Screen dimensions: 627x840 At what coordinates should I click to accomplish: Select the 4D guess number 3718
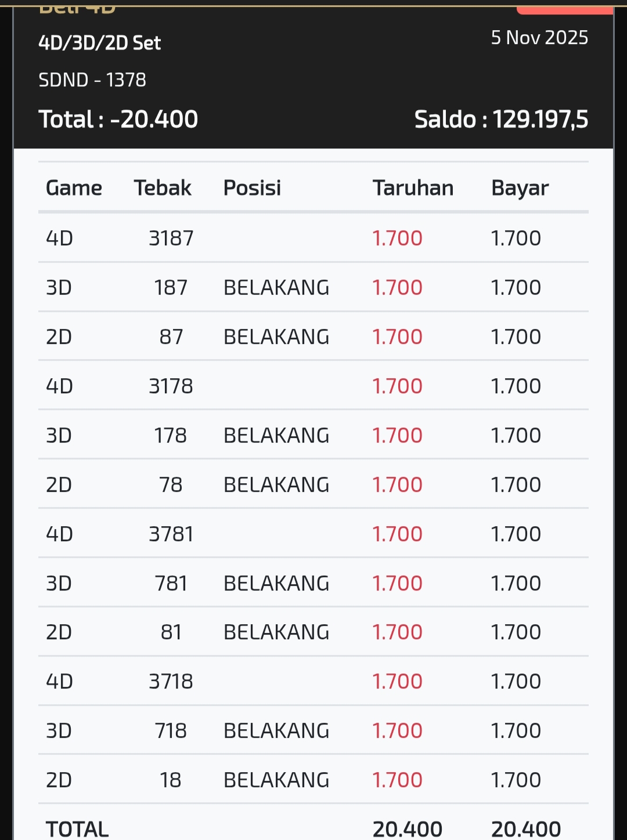click(x=171, y=682)
